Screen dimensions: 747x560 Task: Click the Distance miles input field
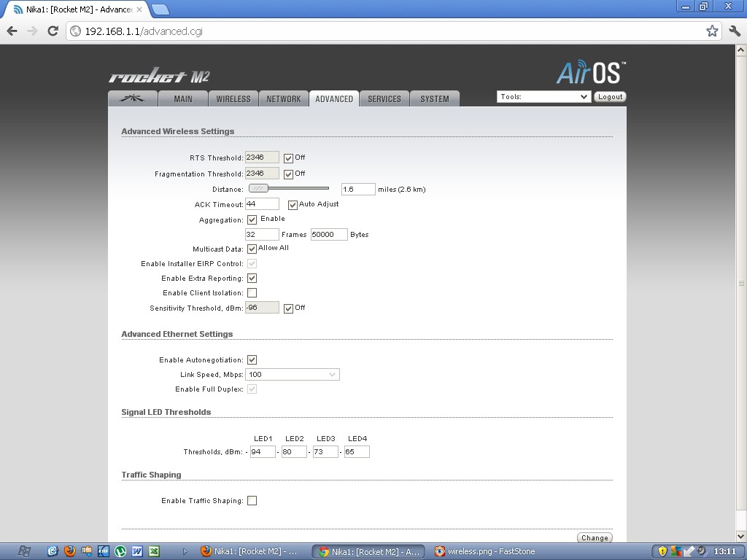point(358,189)
